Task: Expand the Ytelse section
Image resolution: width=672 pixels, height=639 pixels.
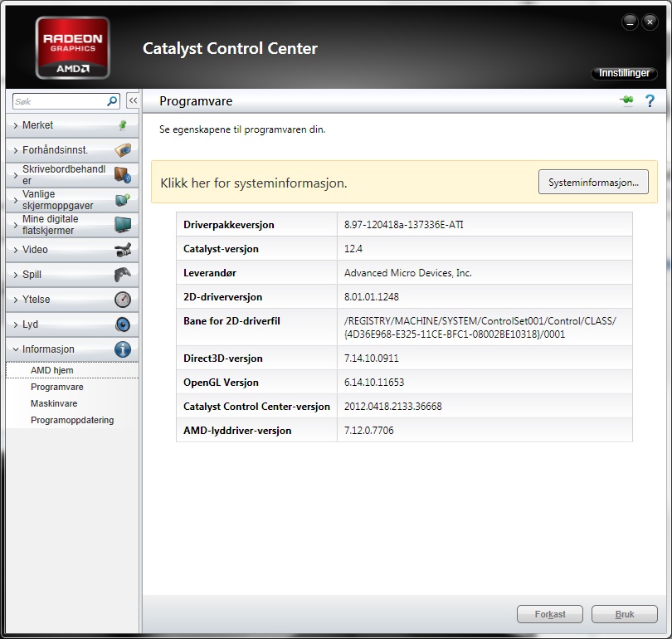Action: click(x=72, y=299)
